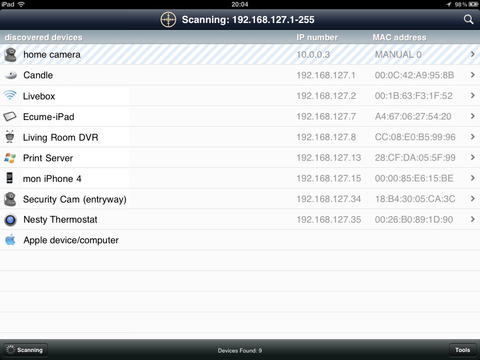Image resolution: width=480 pixels, height=360 pixels.
Task: Click the Ecume-iPad tablet icon
Action: (10, 116)
